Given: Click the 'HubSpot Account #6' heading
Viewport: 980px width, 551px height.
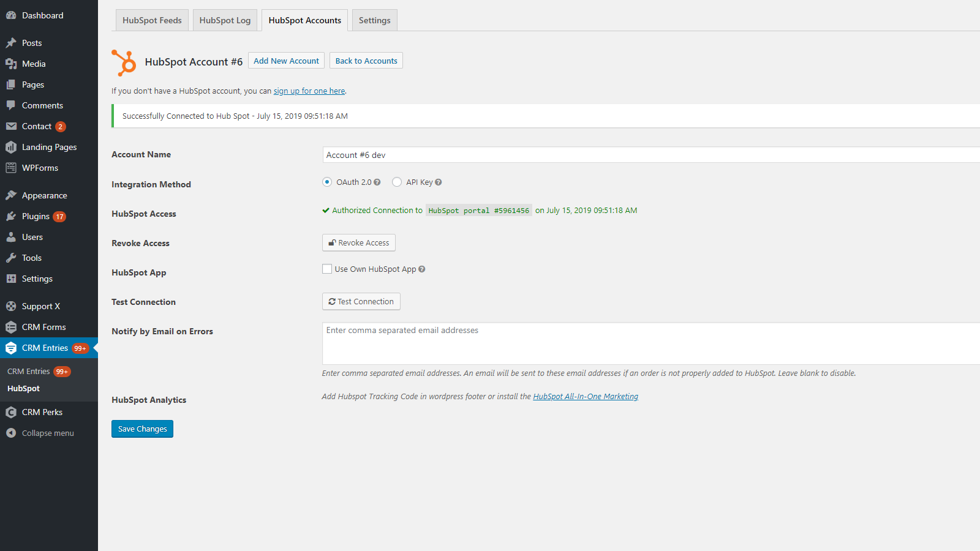Looking at the screenshot, I should click(194, 62).
